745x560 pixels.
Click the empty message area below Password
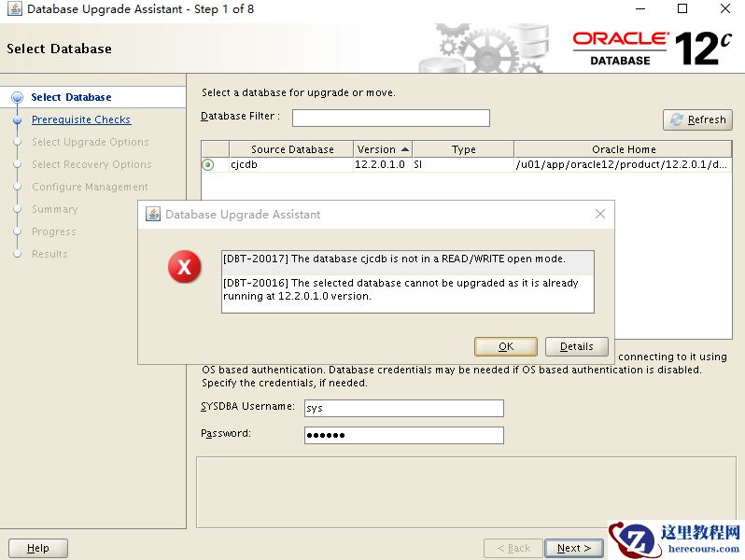point(466,492)
